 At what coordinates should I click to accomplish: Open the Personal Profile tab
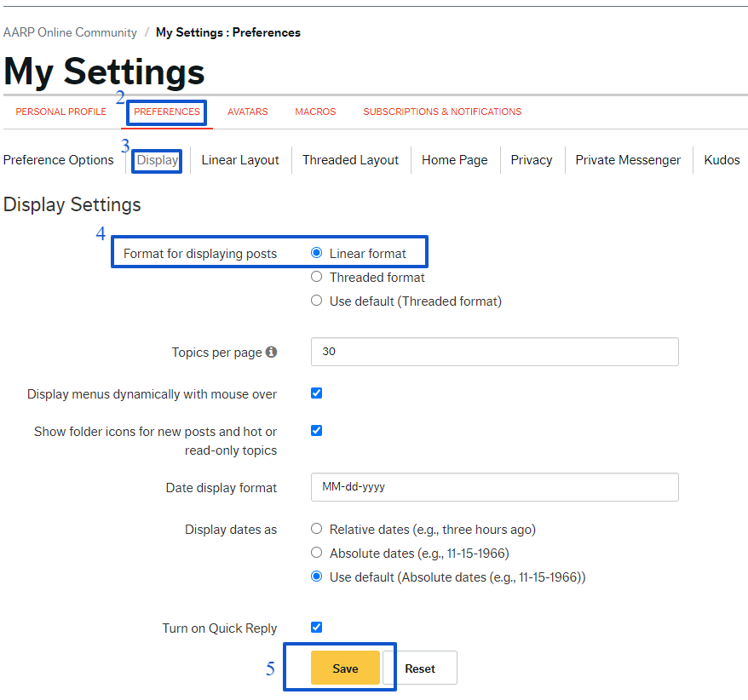coord(61,112)
